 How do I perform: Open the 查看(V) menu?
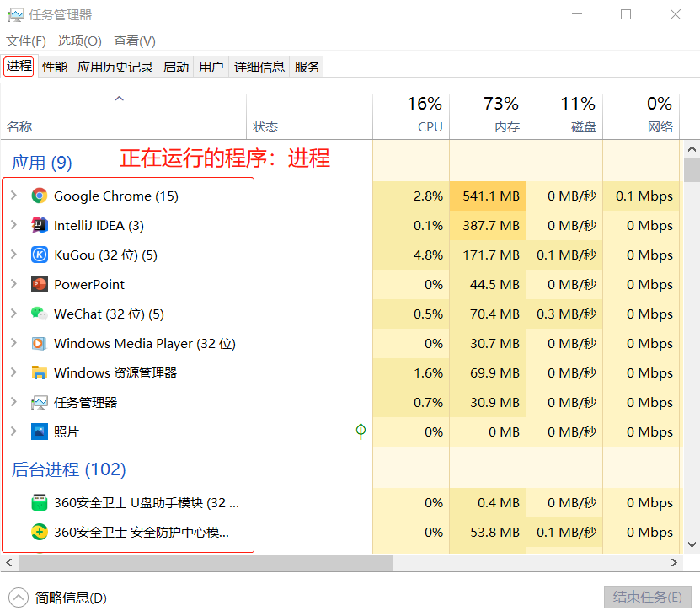coord(135,41)
